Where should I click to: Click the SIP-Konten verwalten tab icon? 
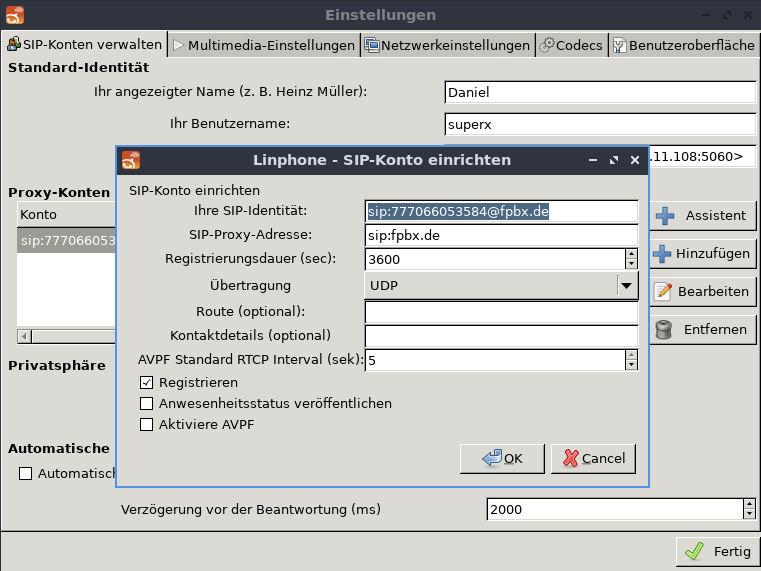(14, 44)
